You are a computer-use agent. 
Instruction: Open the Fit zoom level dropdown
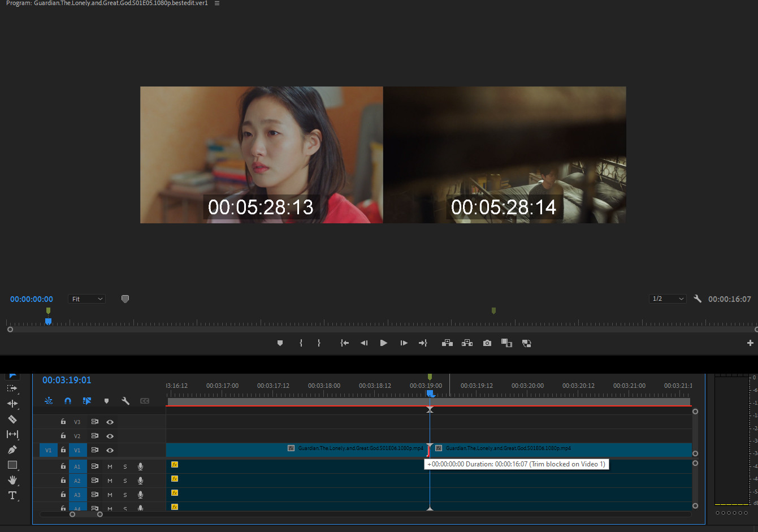pos(86,299)
